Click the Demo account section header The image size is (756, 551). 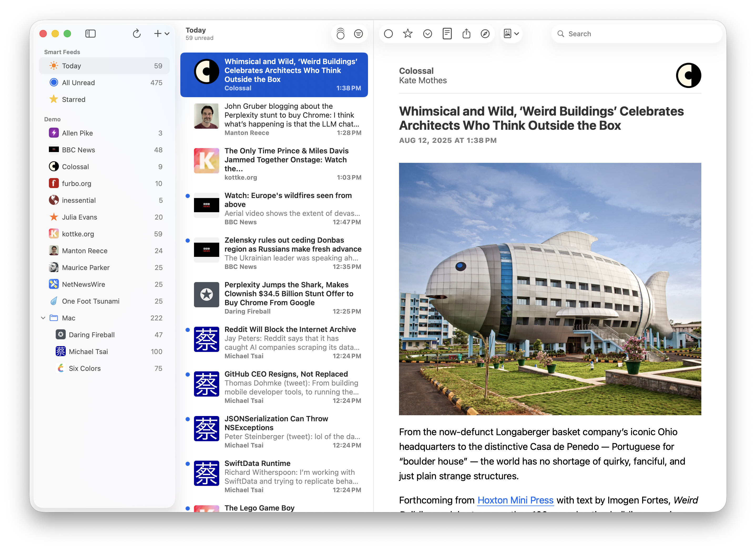(x=52, y=119)
